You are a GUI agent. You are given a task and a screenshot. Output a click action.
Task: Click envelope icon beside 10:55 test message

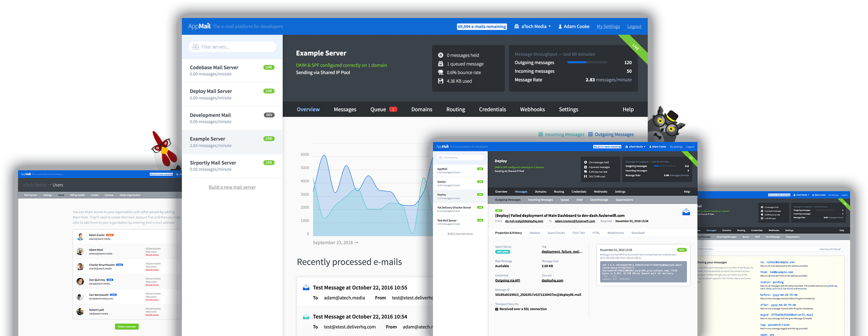tap(306, 288)
